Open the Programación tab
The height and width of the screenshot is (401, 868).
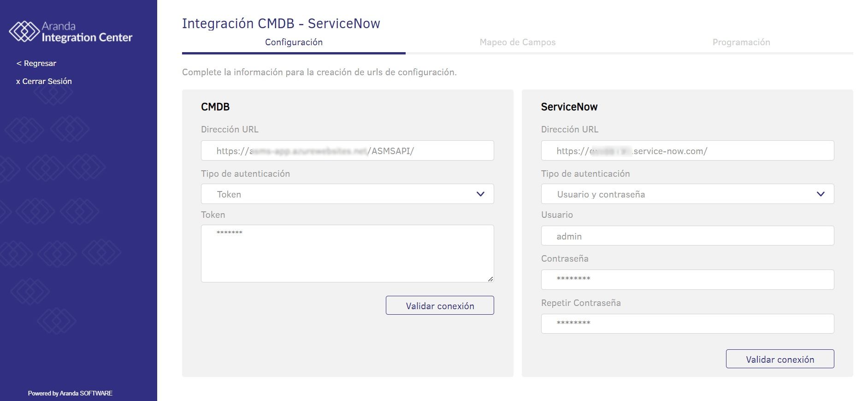coord(741,42)
